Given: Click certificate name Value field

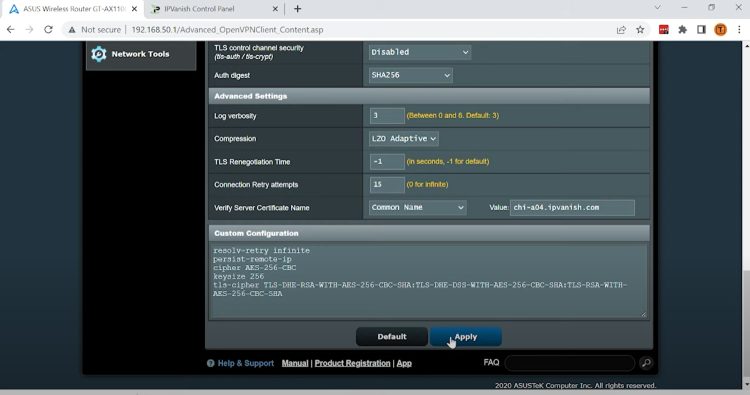Looking at the screenshot, I should pyautogui.click(x=572, y=208).
